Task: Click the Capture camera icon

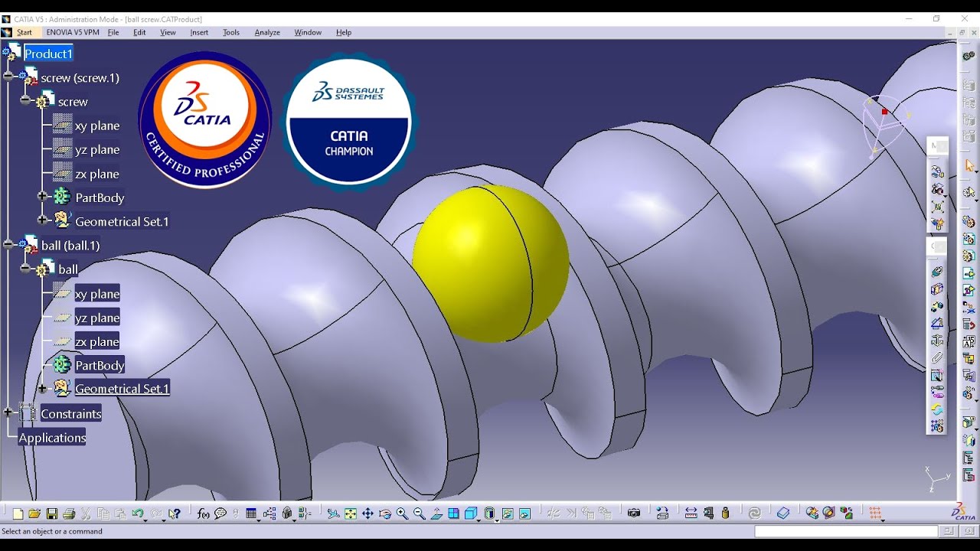Action: coord(634,514)
